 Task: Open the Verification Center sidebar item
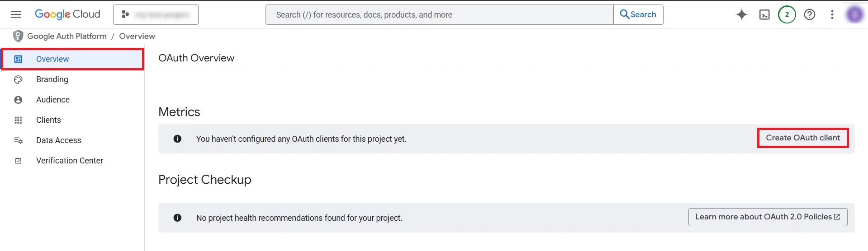72,161
